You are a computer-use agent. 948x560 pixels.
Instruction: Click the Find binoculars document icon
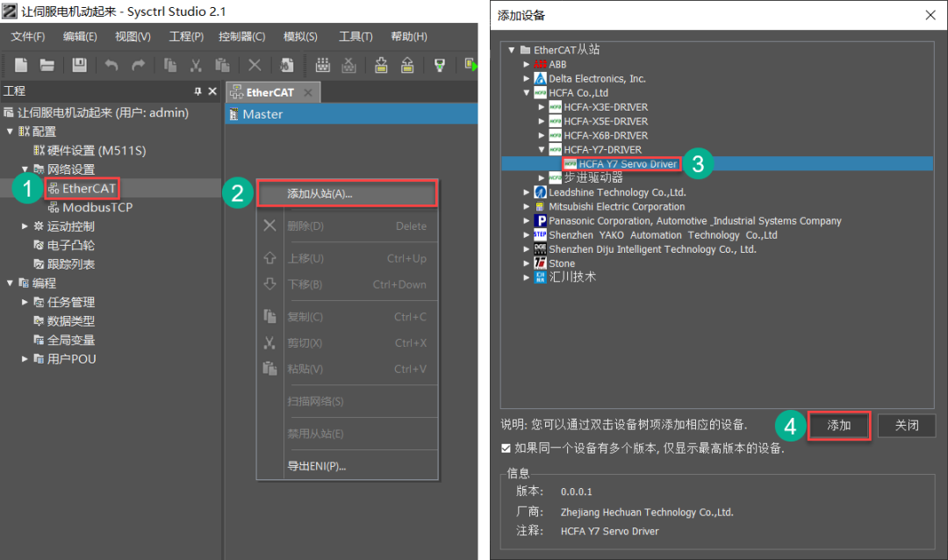(286, 65)
